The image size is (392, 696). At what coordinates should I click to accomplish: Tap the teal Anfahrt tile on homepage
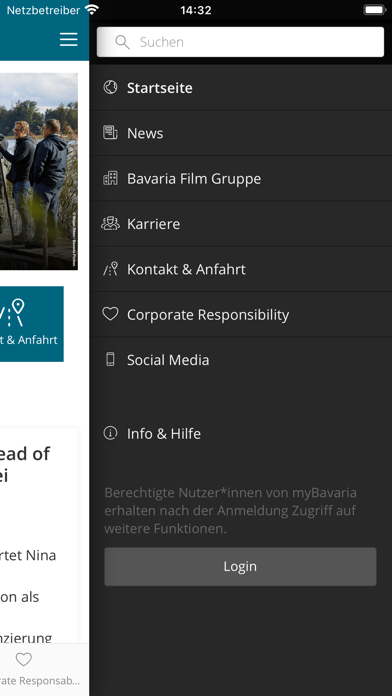click(x=32, y=324)
